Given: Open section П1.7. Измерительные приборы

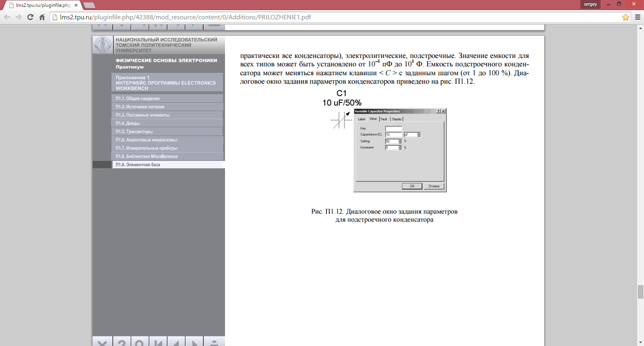Looking at the screenshot, I should [x=167, y=148].
